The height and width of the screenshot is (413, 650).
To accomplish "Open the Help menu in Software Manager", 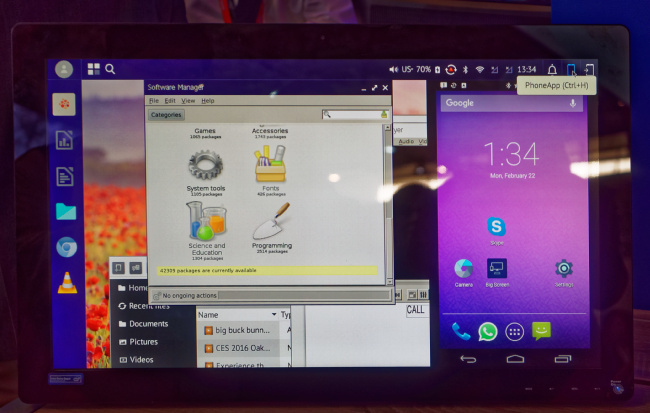I will (x=208, y=101).
